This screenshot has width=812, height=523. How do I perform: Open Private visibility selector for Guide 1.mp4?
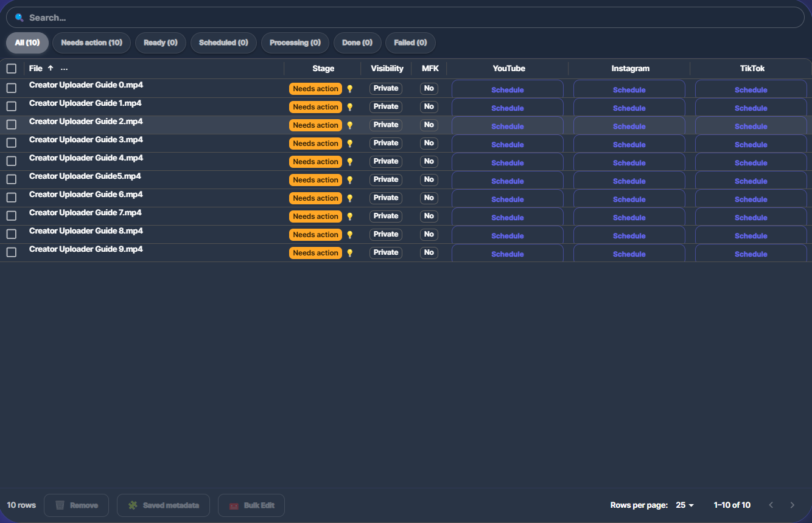click(385, 106)
